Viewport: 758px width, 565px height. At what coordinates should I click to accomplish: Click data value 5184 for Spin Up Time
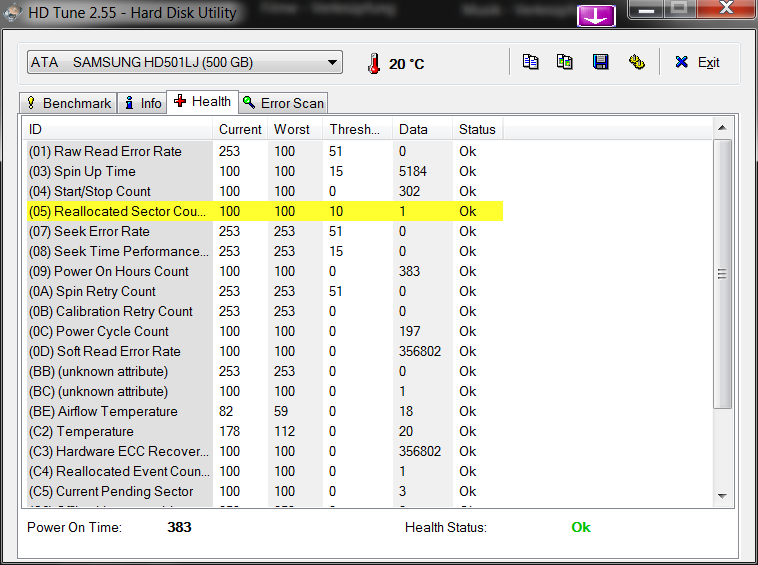point(412,172)
